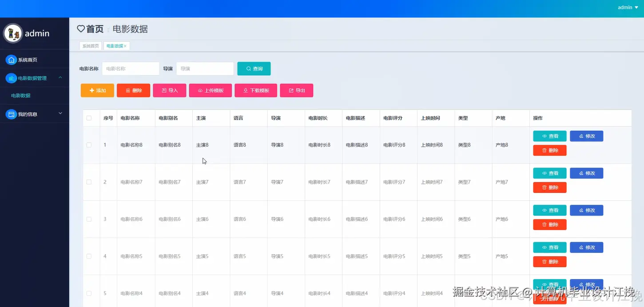Screen dimensions: 644x307
Task: Toggle the select-all header checkbox
Action: pos(89,118)
